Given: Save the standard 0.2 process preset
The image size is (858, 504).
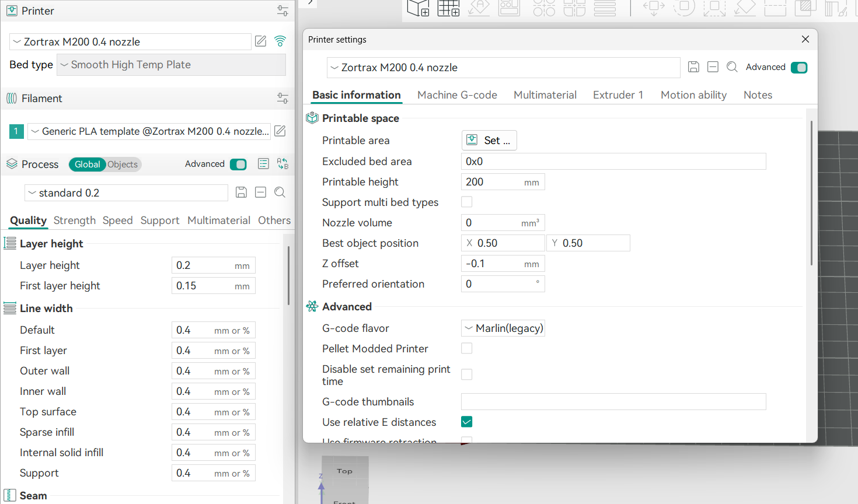Looking at the screenshot, I should click(241, 192).
